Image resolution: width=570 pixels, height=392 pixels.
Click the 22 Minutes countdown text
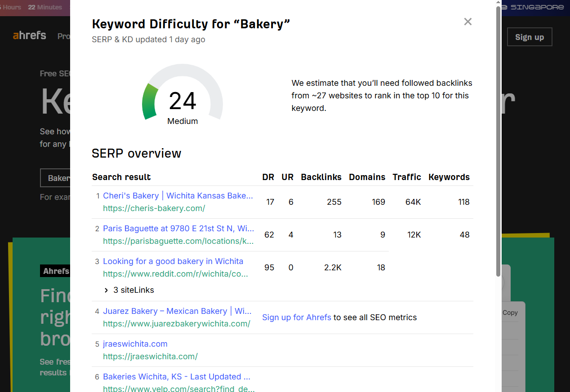(45, 7)
